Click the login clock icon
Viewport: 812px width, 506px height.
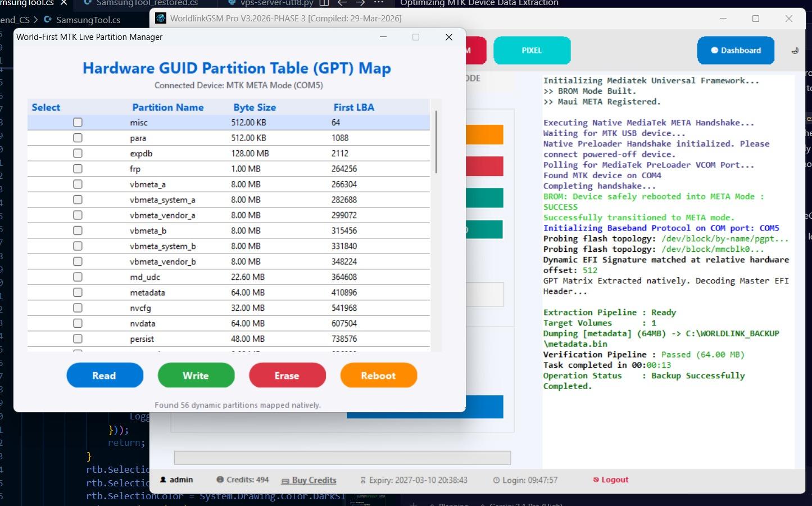coord(496,480)
